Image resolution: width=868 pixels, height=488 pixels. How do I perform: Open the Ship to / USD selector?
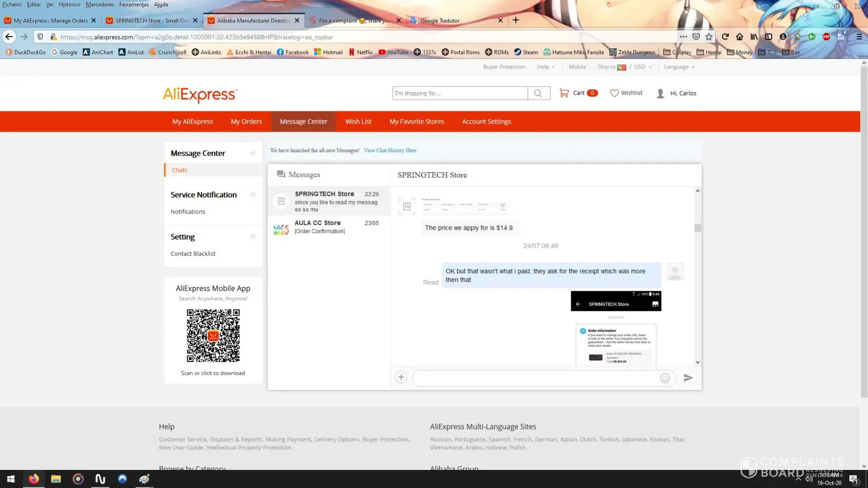click(x=624, y=67)
